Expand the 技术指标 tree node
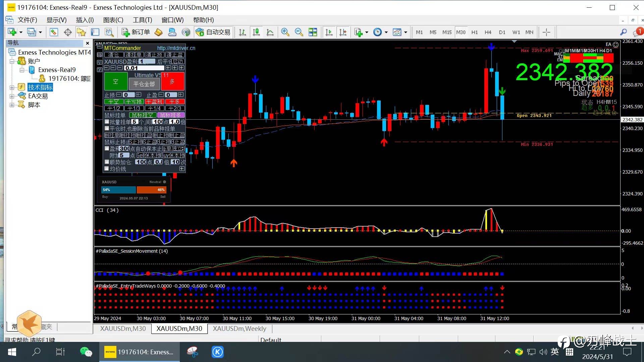Screen dimensions: 644x362 click(x=12, y=87)
